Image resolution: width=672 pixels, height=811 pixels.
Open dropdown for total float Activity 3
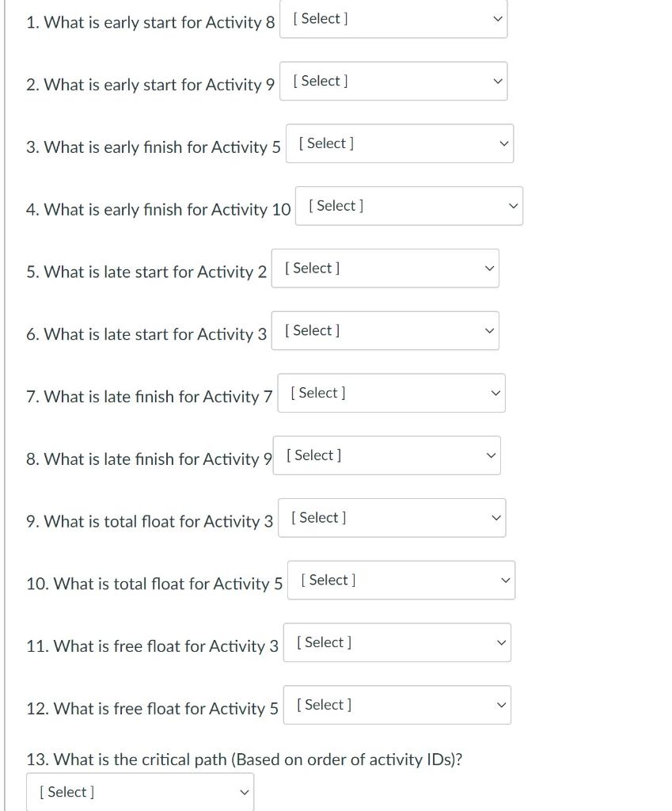392,518
